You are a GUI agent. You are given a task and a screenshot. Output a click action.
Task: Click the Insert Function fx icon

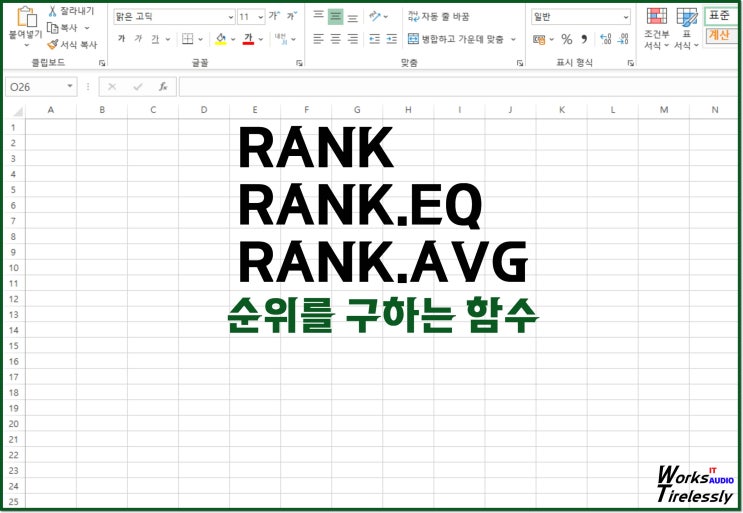pyautogui.click(x=163, y=87)
